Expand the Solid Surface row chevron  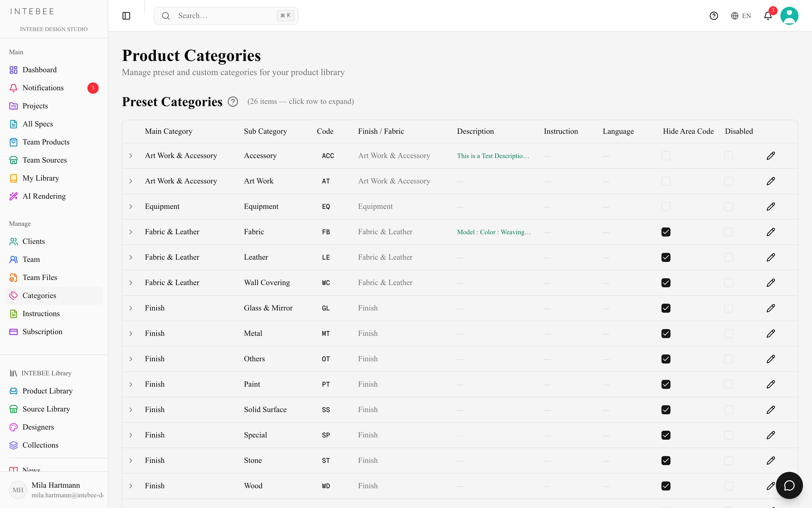pos(131,410)
